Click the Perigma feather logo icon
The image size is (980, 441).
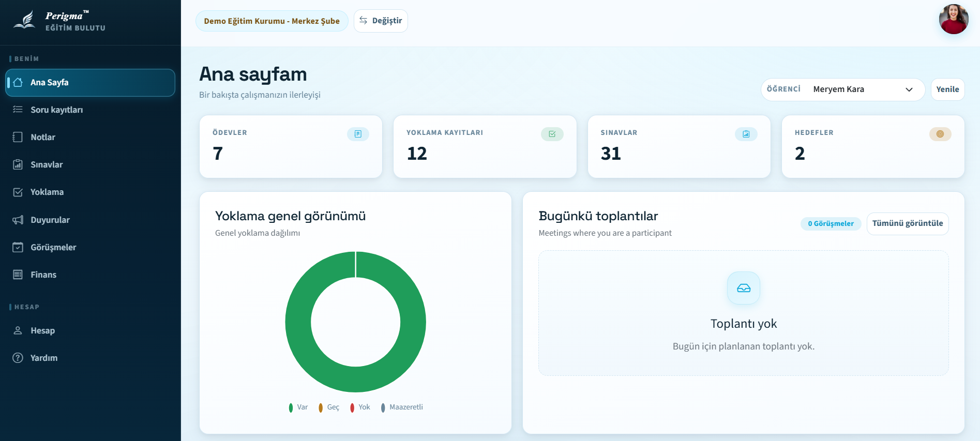(25, 21)
